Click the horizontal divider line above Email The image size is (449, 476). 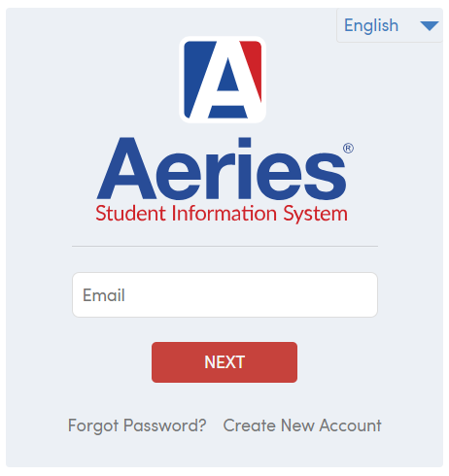(x=224, y=246)
